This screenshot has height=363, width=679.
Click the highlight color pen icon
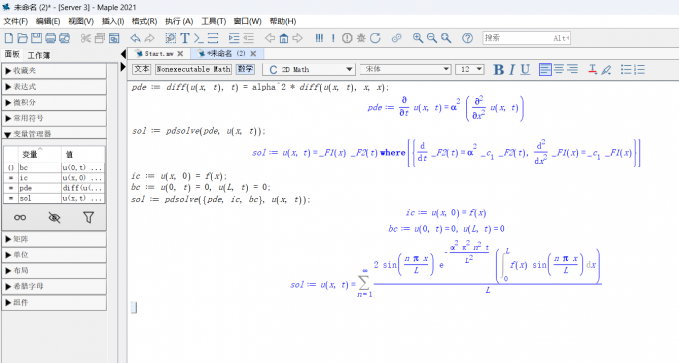tap(606, 69)
